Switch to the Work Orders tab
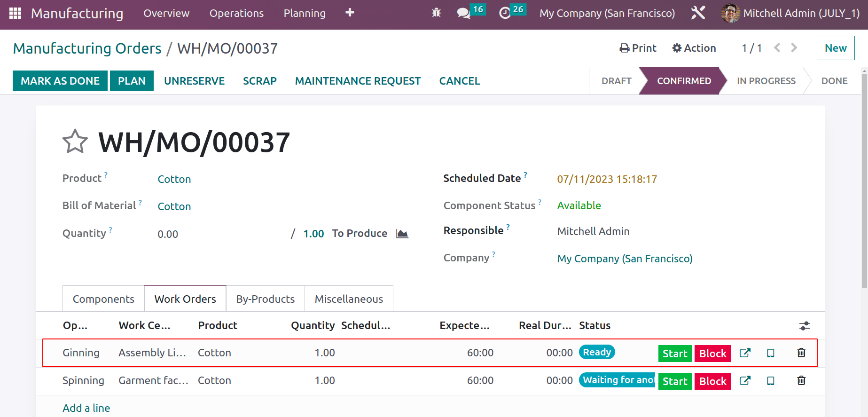The image size is (868, 417). [185, 299]
